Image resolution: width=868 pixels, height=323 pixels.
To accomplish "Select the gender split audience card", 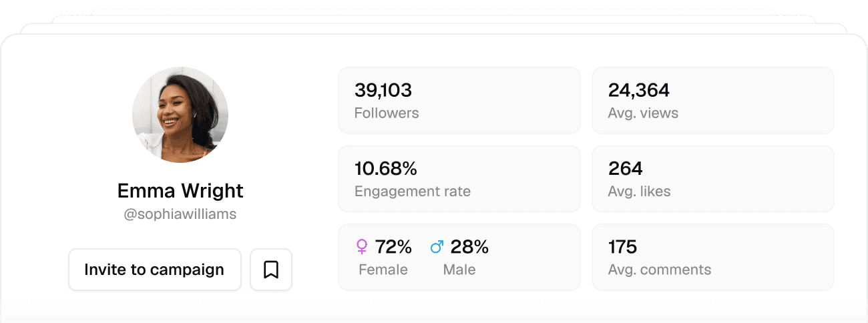I will coord(459,257).
